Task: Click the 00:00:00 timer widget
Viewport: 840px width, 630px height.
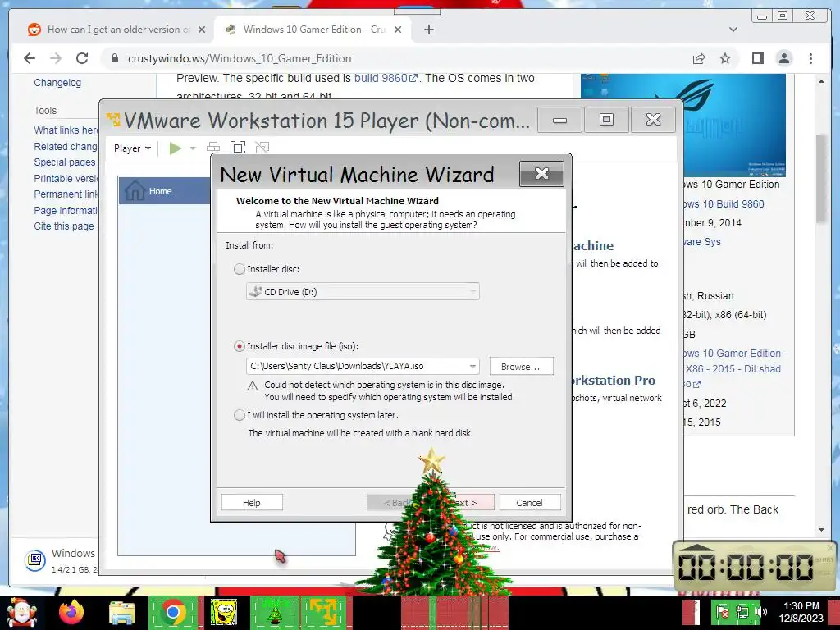Action: (x=755, y=566)
